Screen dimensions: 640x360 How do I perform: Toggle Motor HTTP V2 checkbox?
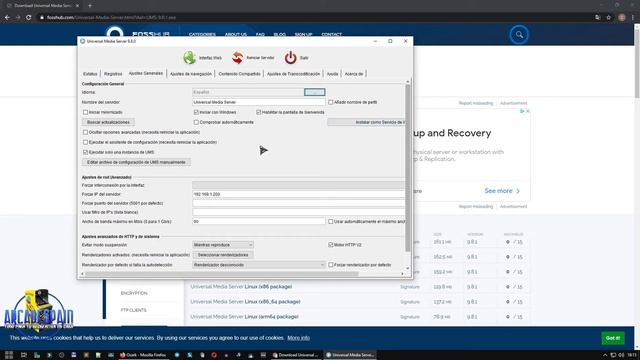[x=331, y=245]
